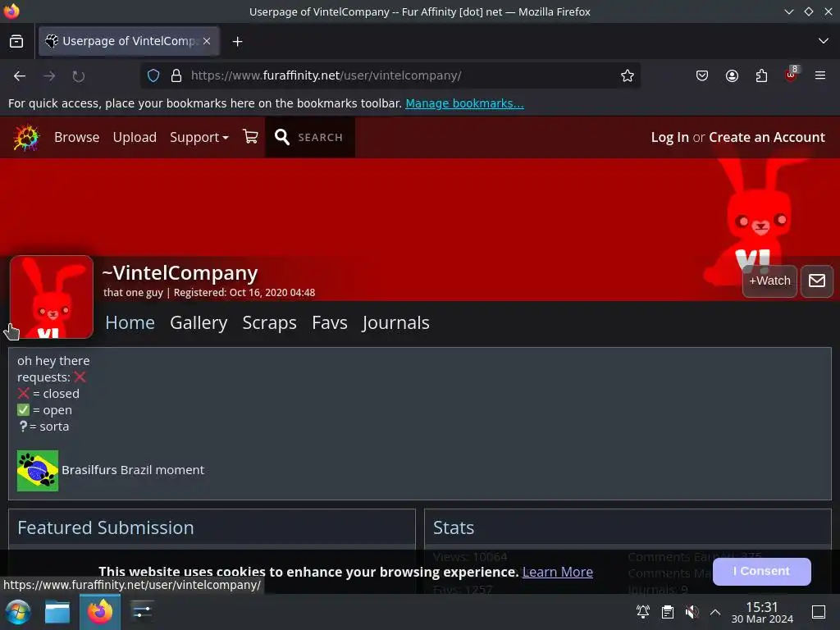Open the Firefox account icon

pos(732,75)
